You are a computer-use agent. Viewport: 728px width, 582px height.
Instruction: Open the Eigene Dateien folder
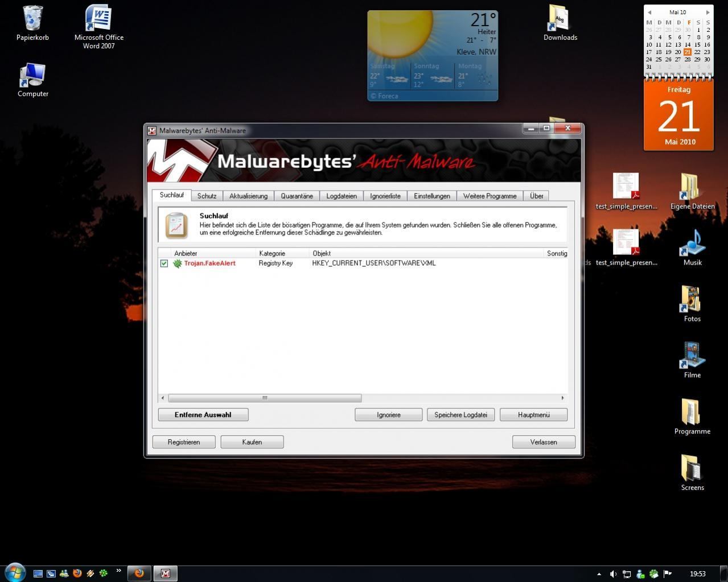pyautogui.click(x=692, y=192)
